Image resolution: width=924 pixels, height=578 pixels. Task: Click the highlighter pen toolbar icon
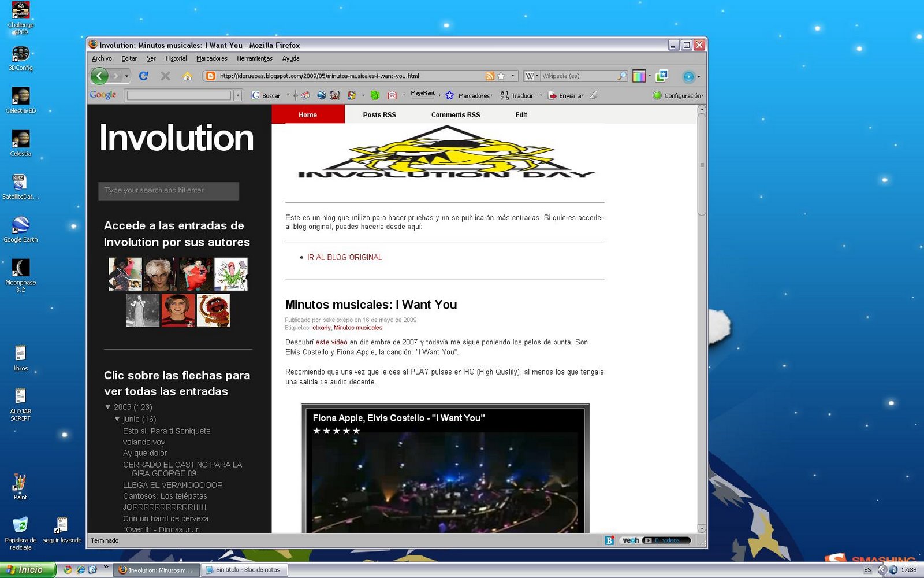click(594, 95)
